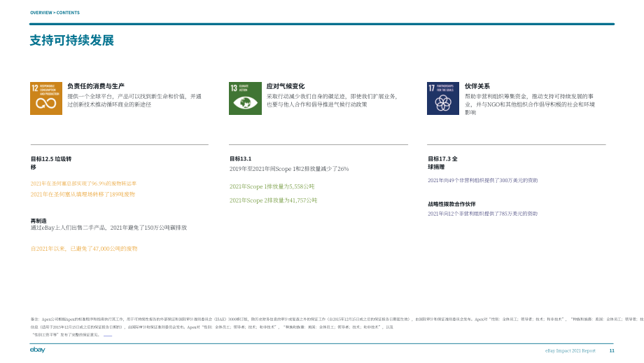
Task: Select the Scope 2 41,757公吨 line
Action: pos(273,200)
